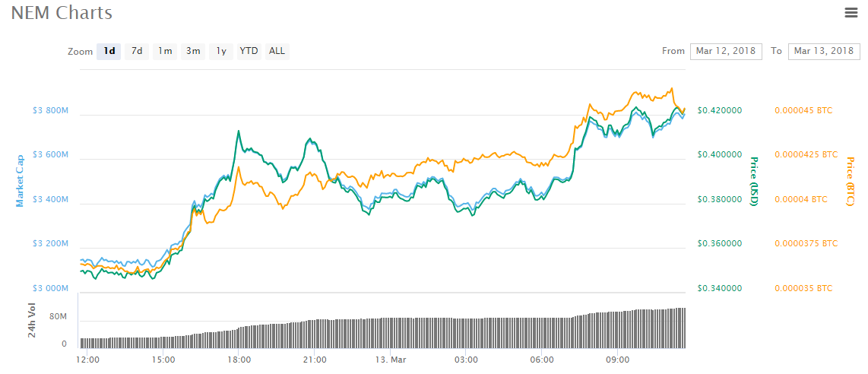Screen dimensions: 868x374
Task: Click the $0.420000 price label
Action: [720, 110]
